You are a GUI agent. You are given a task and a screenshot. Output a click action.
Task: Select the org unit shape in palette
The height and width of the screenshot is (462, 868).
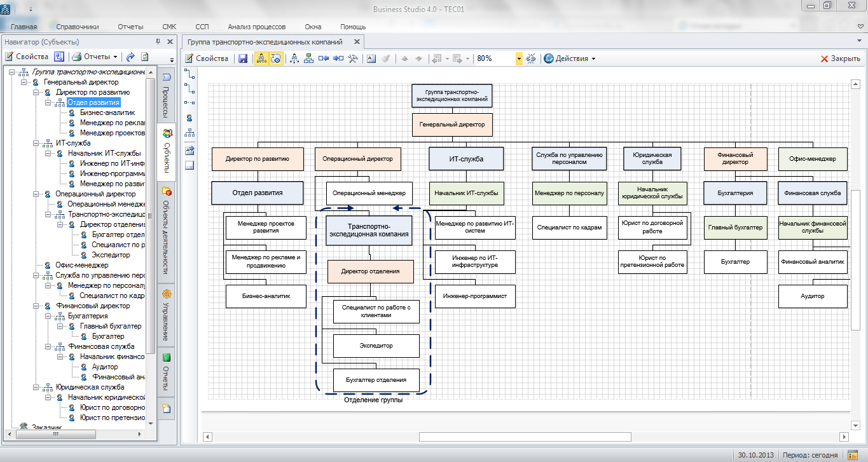189,133
